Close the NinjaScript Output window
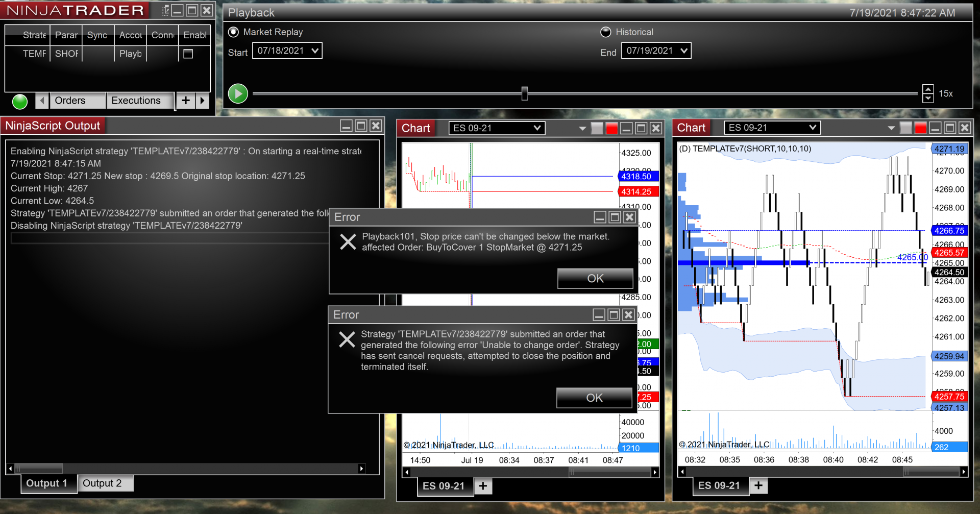The height and width of the screenshot is (514, 980). [376, 126]
